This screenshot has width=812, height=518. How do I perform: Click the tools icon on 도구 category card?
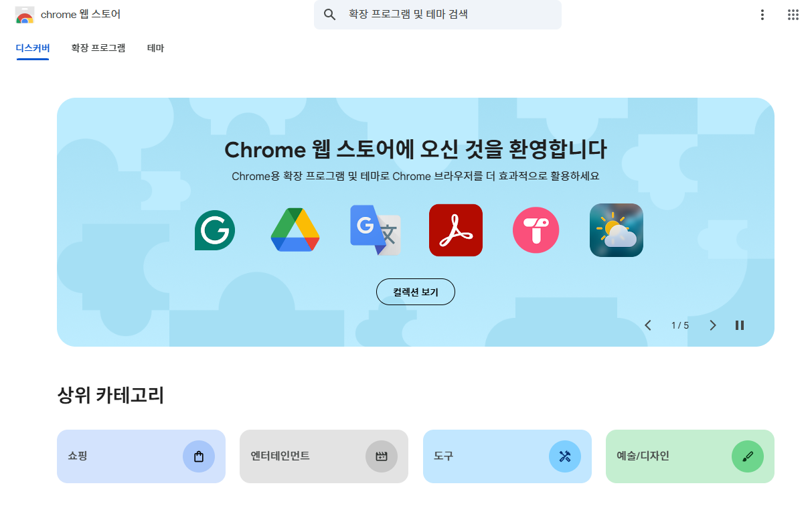[564, 456]
